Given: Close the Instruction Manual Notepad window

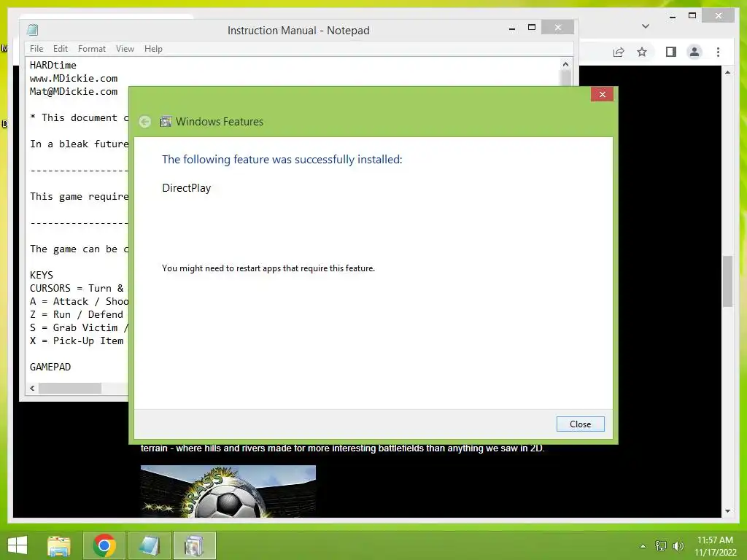Looking at the screenshot, I should [x=558, y=28].
